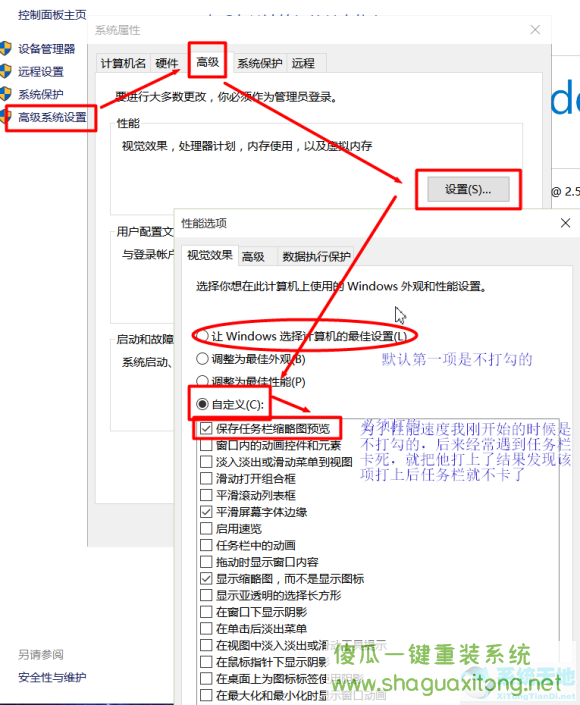
Task: Select 自定义(C) radio option
Action: tap(202, 404)
